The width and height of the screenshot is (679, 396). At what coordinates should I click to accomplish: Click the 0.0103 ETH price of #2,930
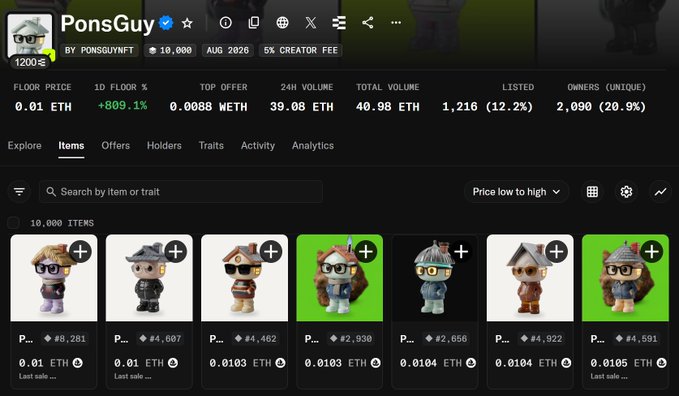(337, 363)
